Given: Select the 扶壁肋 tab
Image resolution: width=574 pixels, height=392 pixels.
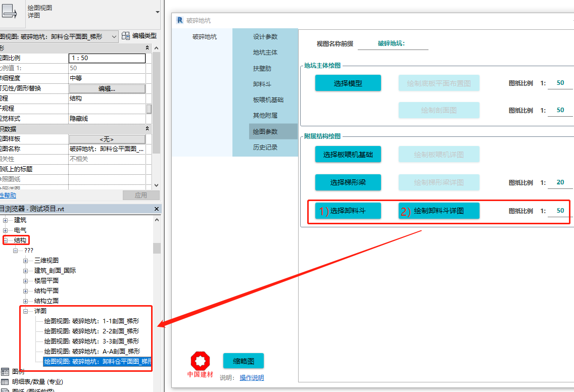Looking at the screenshot, I should pos(262,68).
